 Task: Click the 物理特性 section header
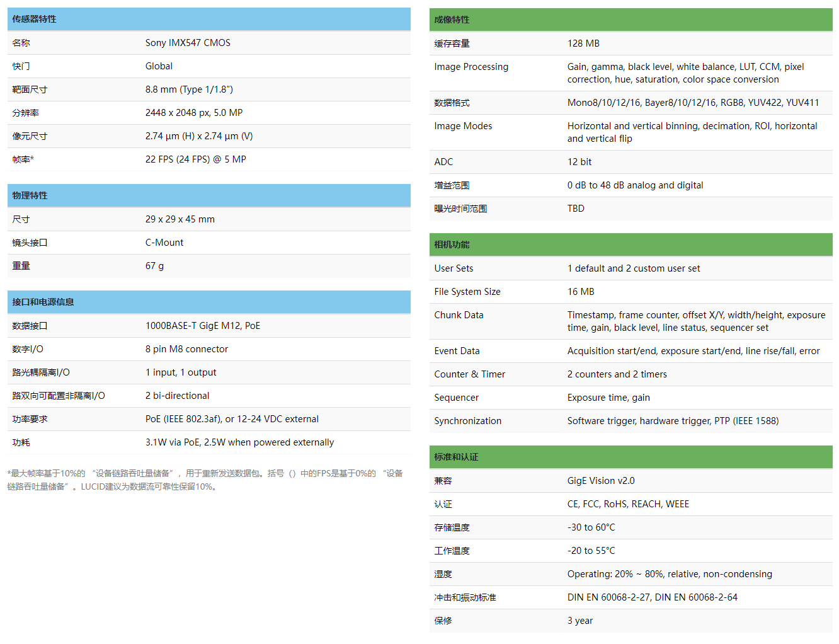click(30, 195)
